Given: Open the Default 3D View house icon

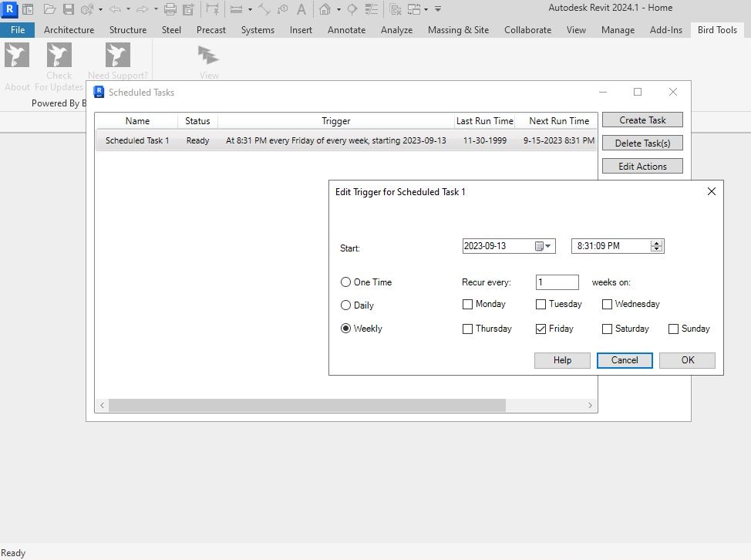Looking at the screenshot, I should pos(325,9).
